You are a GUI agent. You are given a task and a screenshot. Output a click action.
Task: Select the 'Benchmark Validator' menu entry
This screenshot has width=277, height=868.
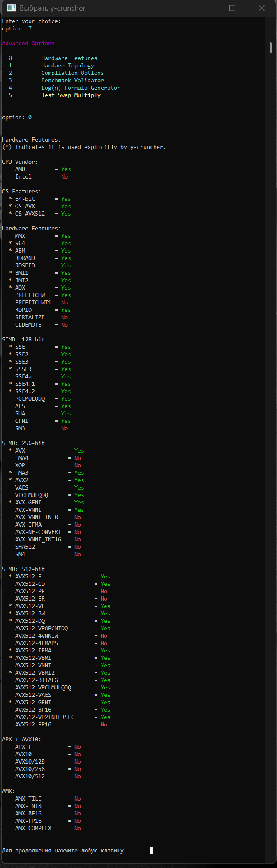coord(72,80)
